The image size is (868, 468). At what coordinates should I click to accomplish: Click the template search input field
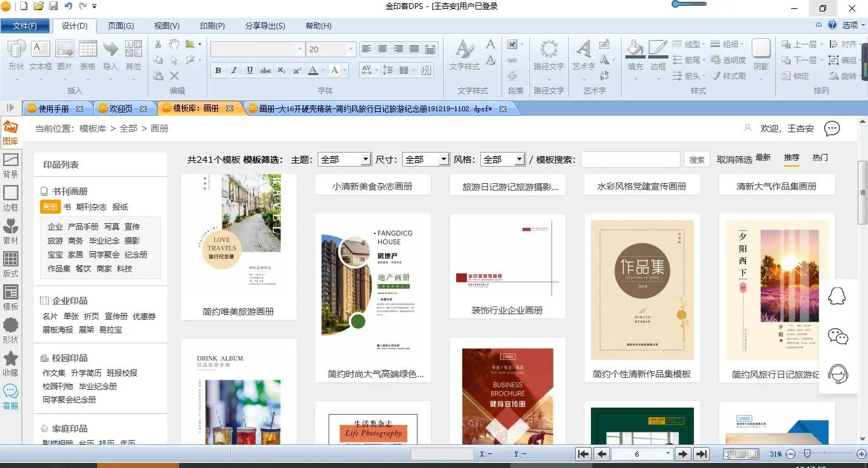pyautogui.click(x=630, y=160)
